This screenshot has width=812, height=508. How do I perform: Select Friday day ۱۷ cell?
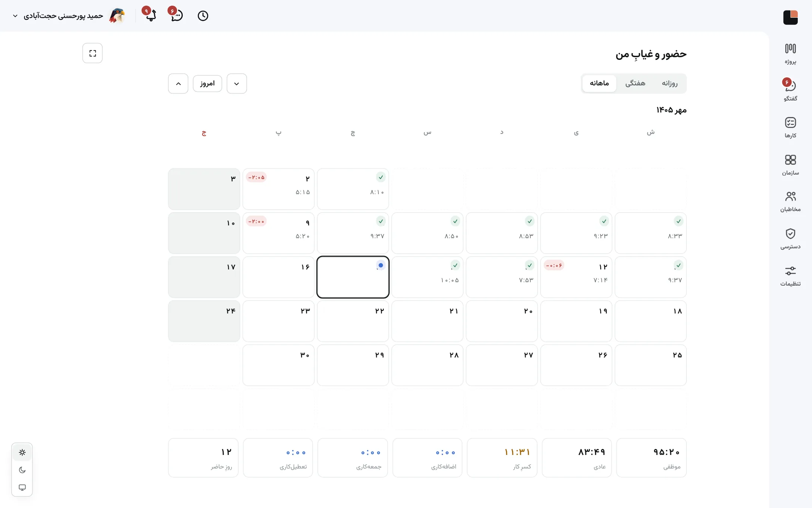pos(204,277)
